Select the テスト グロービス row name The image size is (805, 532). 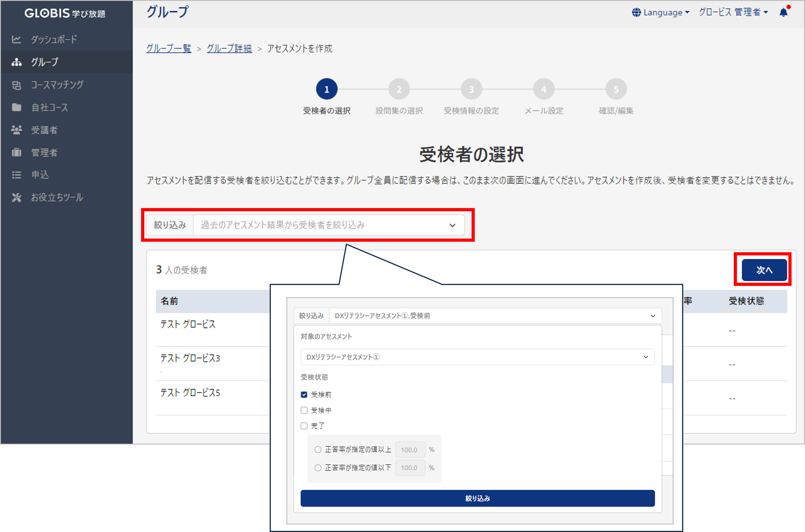click(x=188, y=324)
